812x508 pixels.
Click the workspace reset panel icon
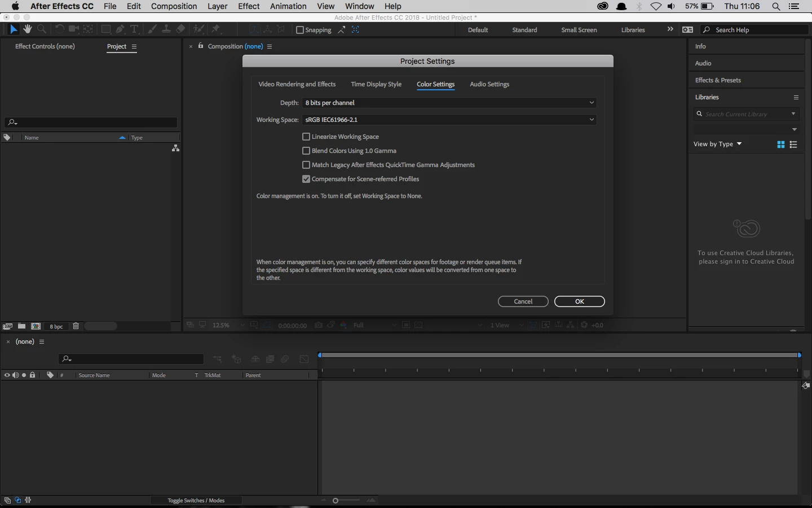(688, 29)
